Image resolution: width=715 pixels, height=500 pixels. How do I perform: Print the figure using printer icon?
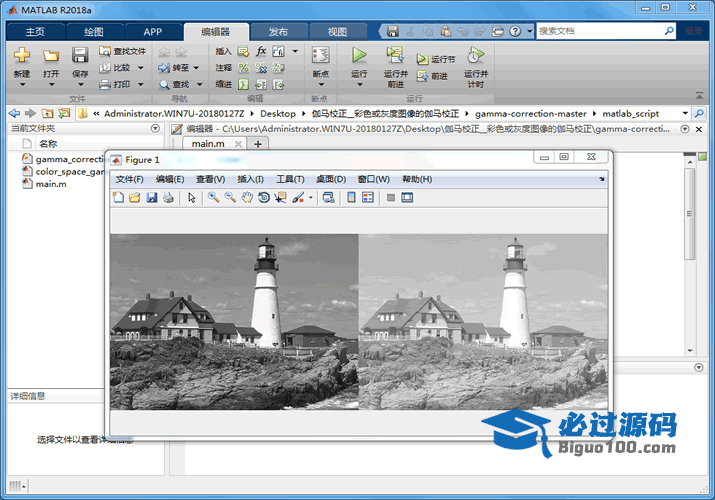pos(168,198)
